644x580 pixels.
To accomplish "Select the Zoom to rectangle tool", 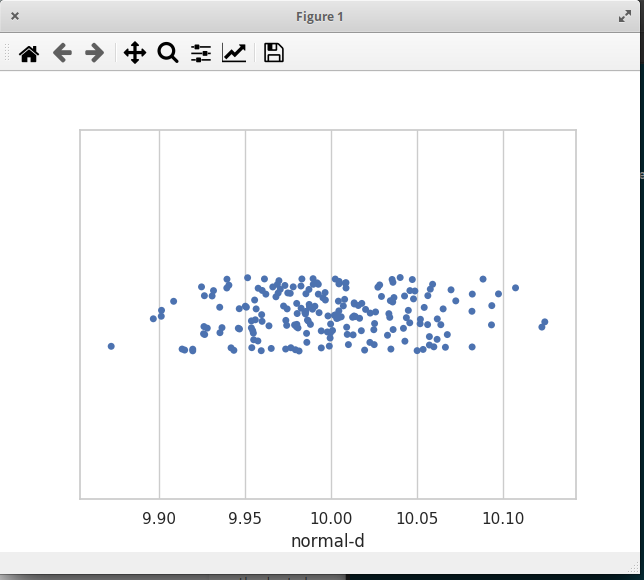I will [168, 53].
